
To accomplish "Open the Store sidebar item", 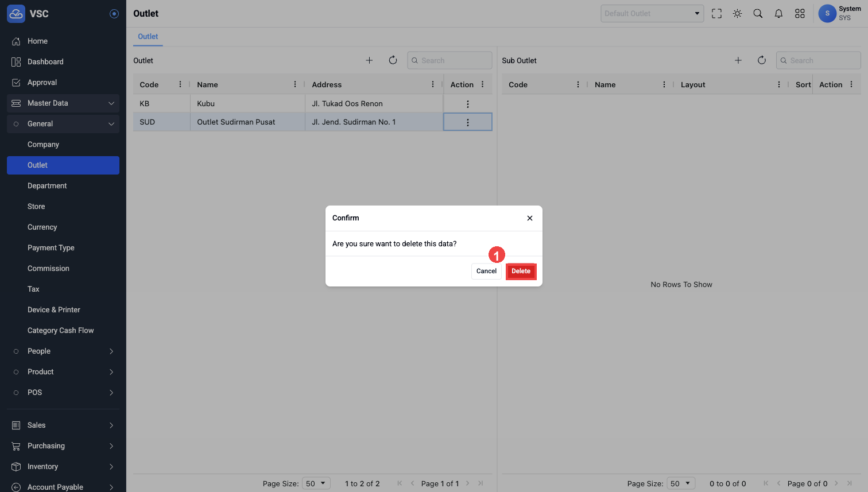I will (63, 207).
